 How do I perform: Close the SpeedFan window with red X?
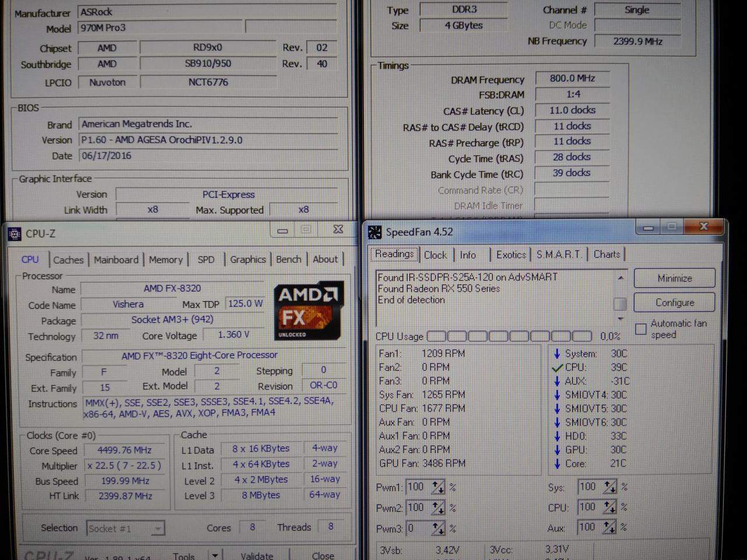703,226
